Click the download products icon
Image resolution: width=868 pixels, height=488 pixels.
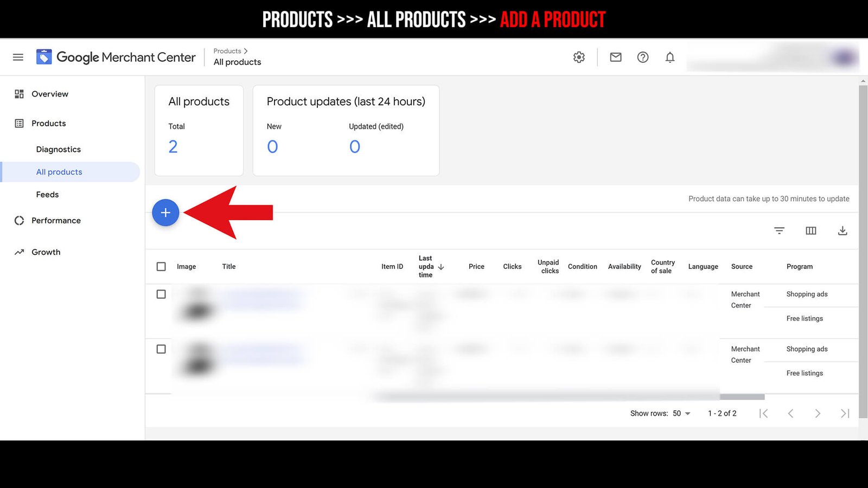point(843,230)
